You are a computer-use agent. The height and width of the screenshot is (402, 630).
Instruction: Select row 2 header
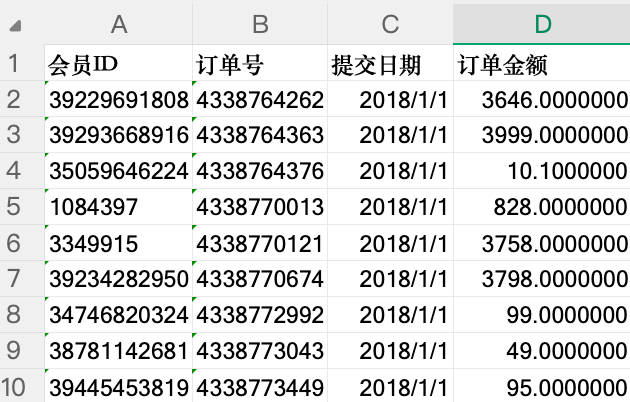(x=22, y=99)
